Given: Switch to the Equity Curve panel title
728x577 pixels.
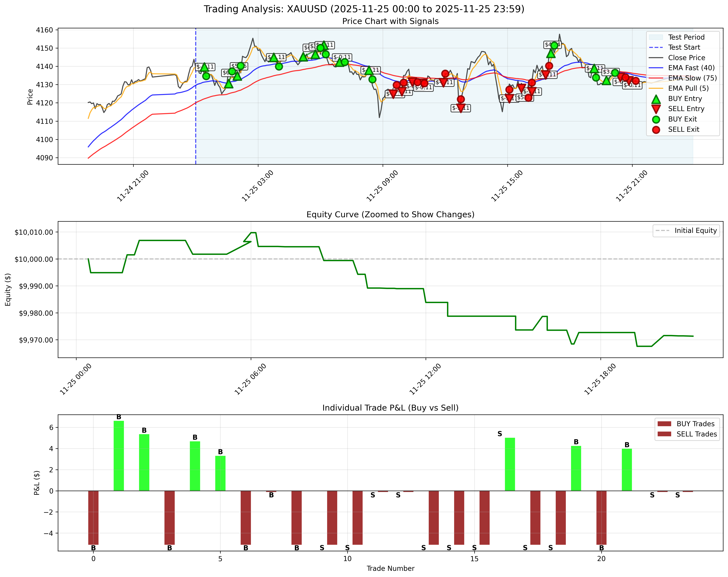Looking at the screenshot, I should [x=390, y=214].
